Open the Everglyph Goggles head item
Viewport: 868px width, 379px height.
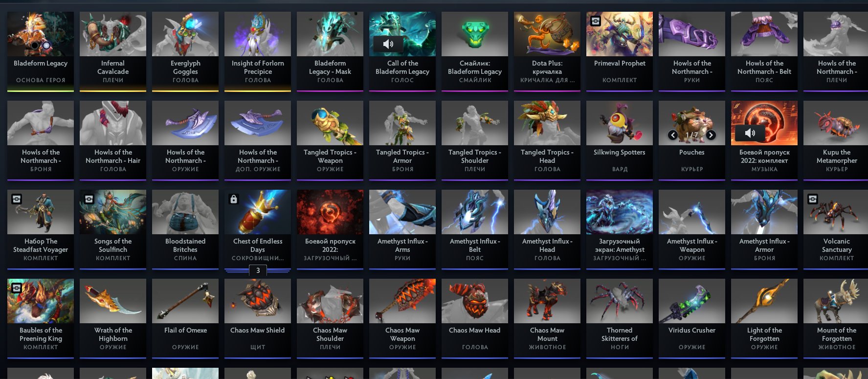(x=185, y=51)
